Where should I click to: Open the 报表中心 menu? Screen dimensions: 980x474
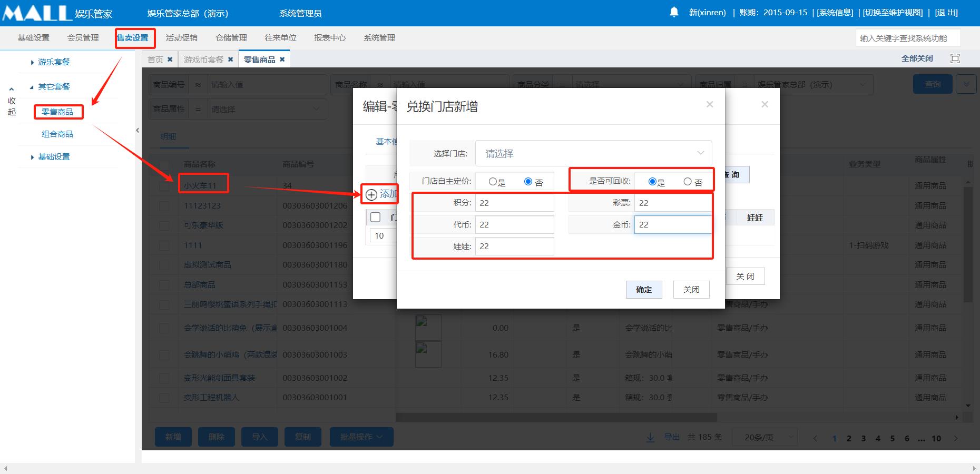(330, 38)
